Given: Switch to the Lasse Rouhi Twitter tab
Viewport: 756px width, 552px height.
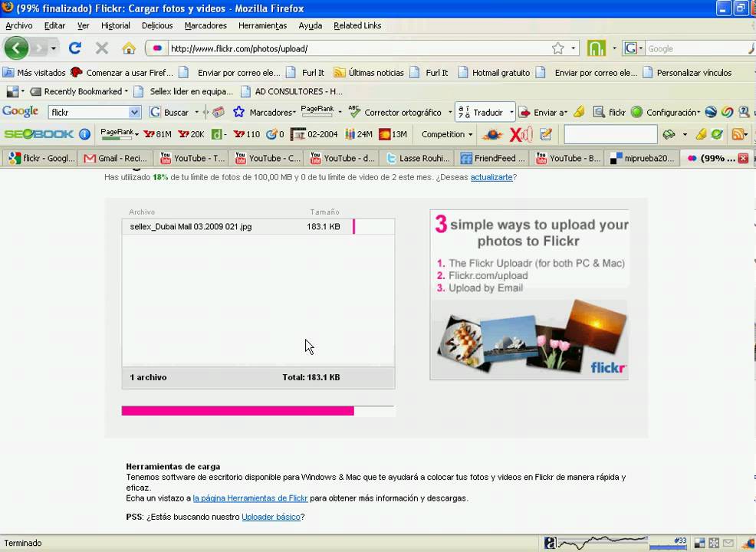Looking at the screenshot, I should click(416, 158).
